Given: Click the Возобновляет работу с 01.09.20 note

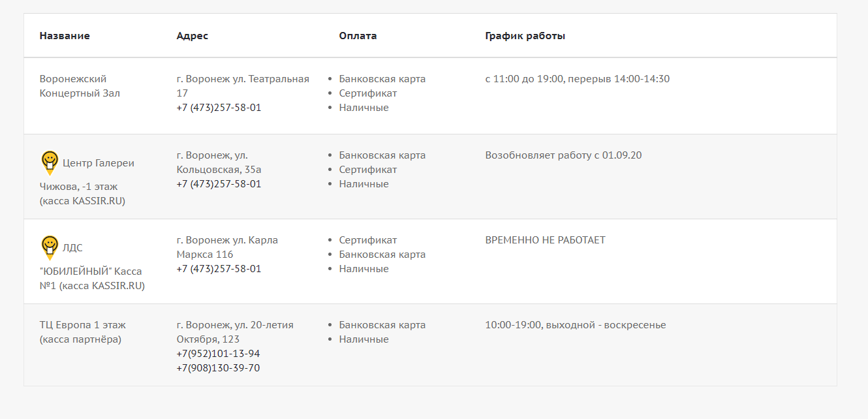Looking at the screenshot, I should [563, 155].
